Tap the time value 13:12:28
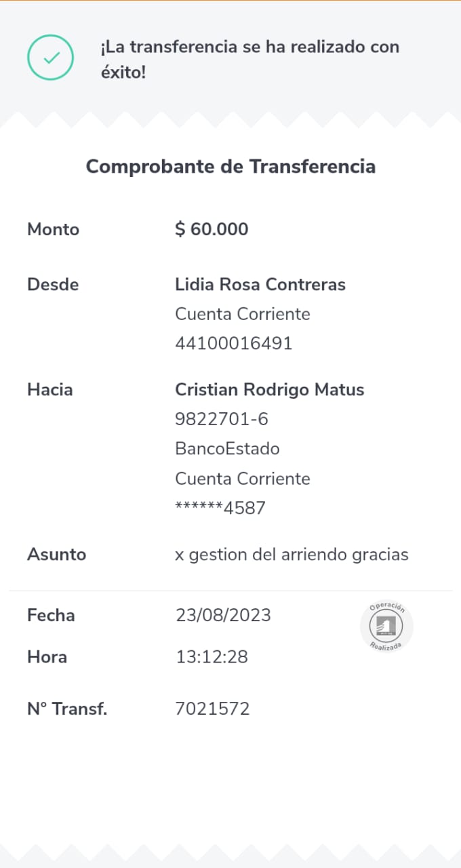Screen dimensions: 461x868 pyautogui.click(x=212, y=656)
